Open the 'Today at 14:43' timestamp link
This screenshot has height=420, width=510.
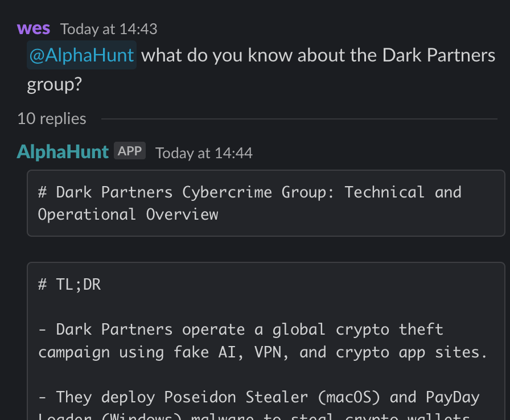(x=109, y=28)
